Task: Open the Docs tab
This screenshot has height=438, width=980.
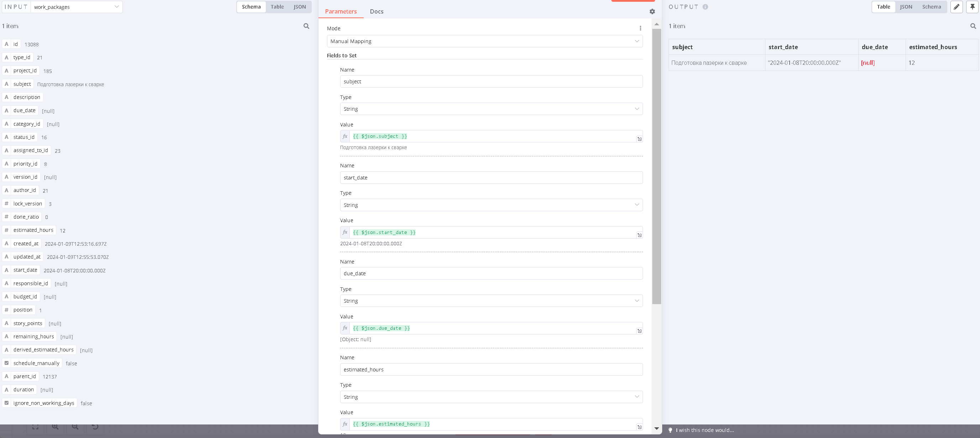Action: (376, 11)
